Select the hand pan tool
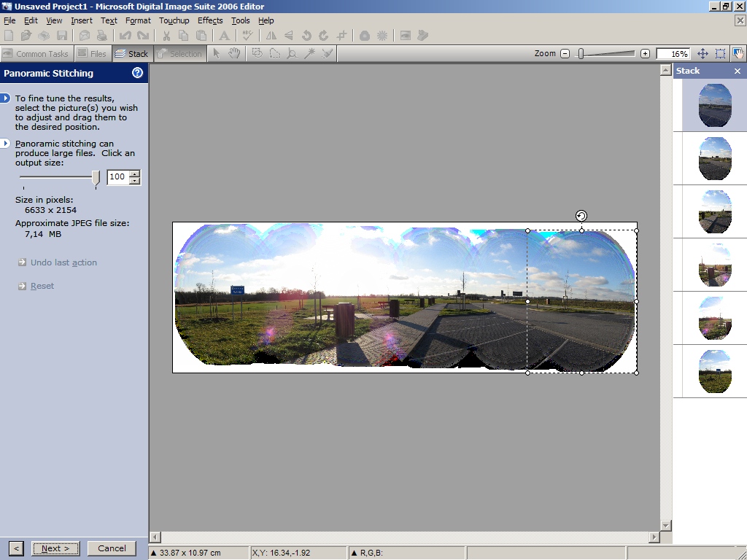 click(234, 54)
